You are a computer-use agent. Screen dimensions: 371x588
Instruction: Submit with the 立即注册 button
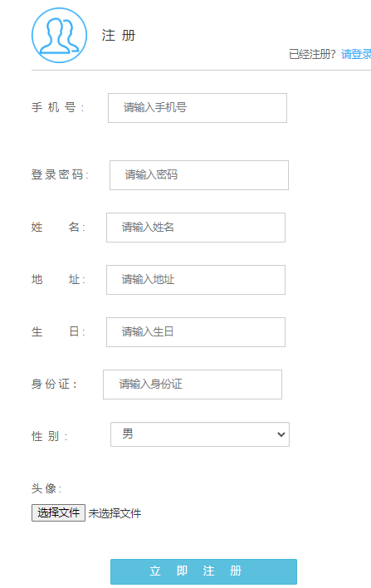pos(203,571)
